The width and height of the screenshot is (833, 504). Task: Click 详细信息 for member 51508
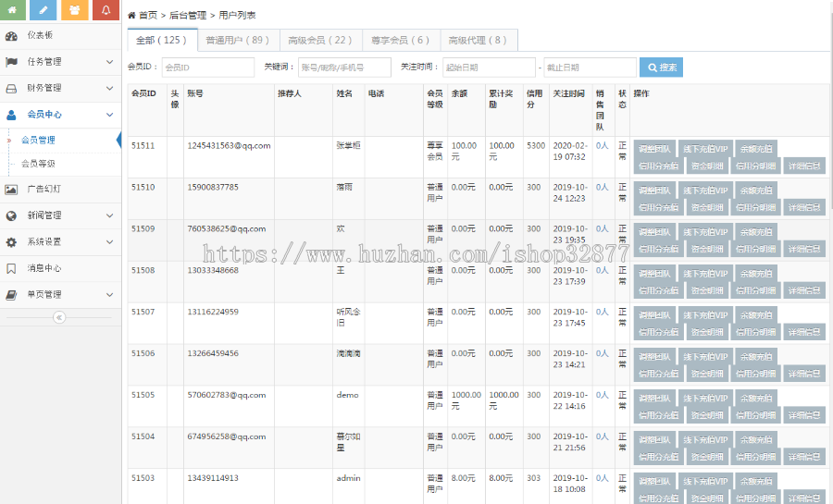point(804,290)
